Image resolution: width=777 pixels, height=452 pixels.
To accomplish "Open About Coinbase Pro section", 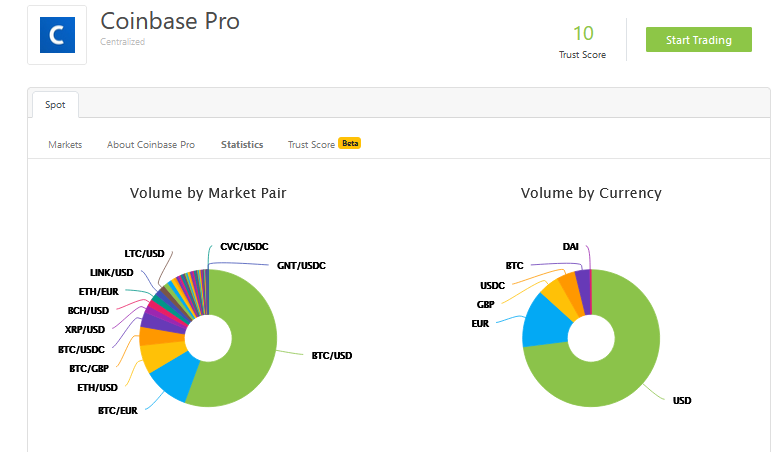I will pos(151,145).
